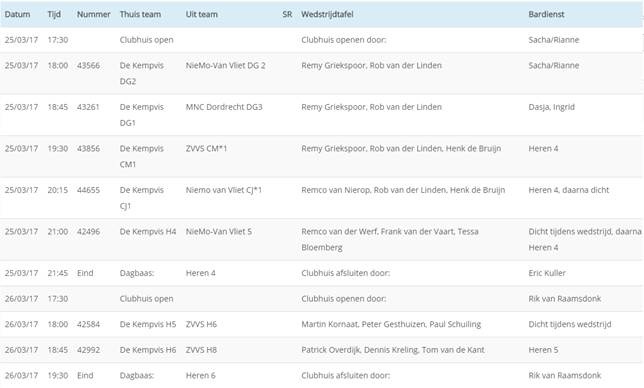644x388 pixels.
Task: Select the Nummer column header
Action: 94,14
